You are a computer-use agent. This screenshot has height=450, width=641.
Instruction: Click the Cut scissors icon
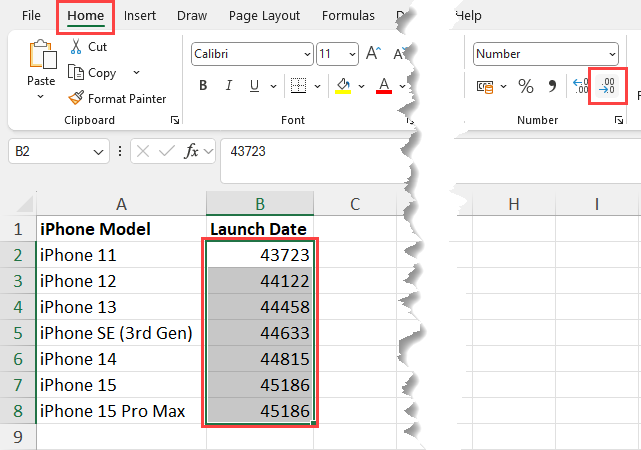click(76, 47)
